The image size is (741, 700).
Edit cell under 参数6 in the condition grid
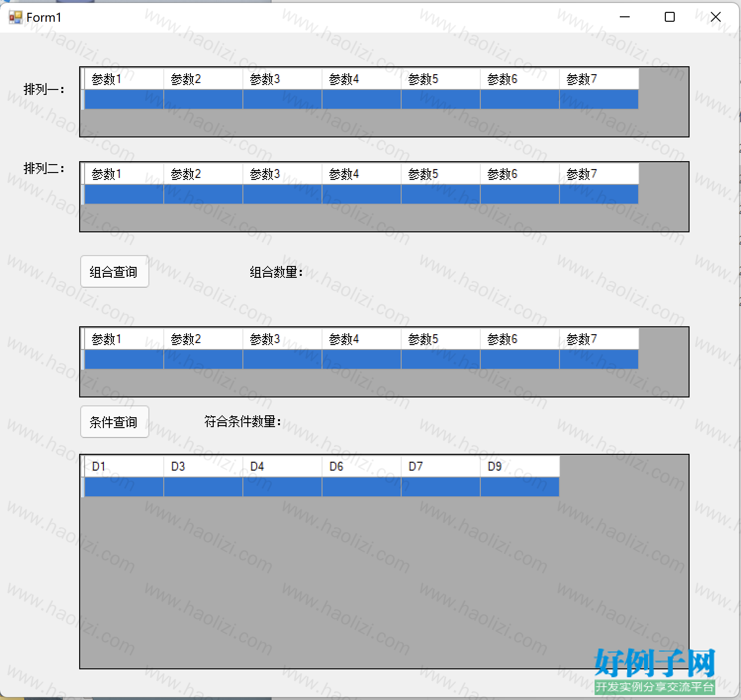tap(520, 359)
